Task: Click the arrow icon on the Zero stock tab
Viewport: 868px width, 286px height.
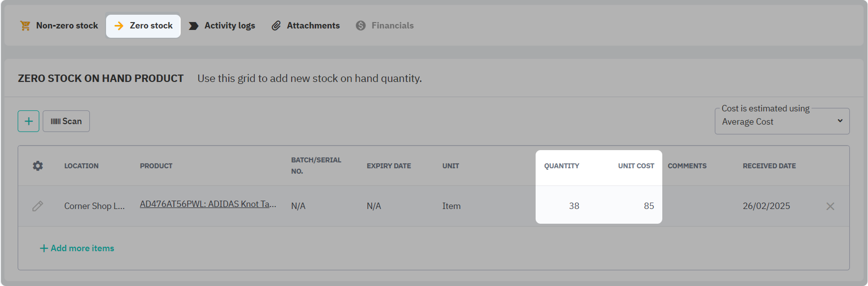Action: pyautogui.click(x=118, y=26)
